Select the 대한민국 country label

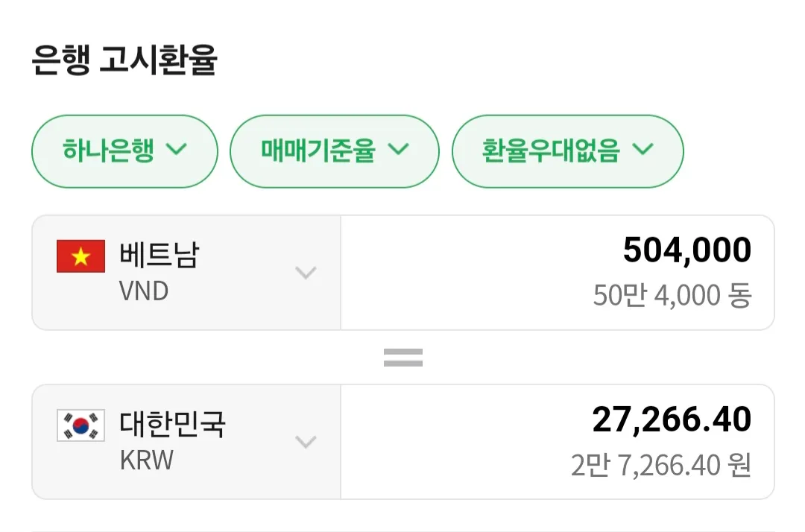[x=172, y=425]
